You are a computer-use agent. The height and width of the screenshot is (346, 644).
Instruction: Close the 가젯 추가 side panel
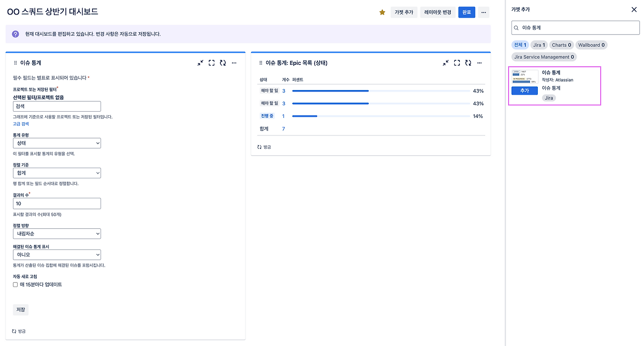click(634, 10)
